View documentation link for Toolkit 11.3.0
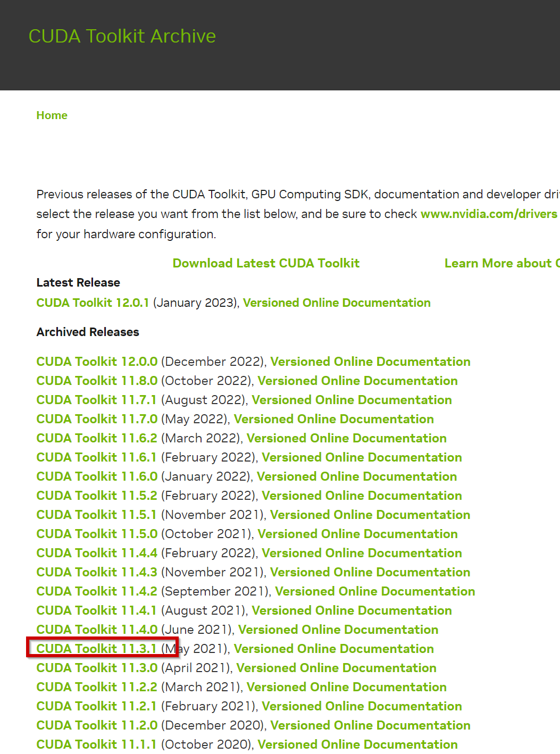Image resolution: width=560 pixels, height=754 pixels. 336,668
